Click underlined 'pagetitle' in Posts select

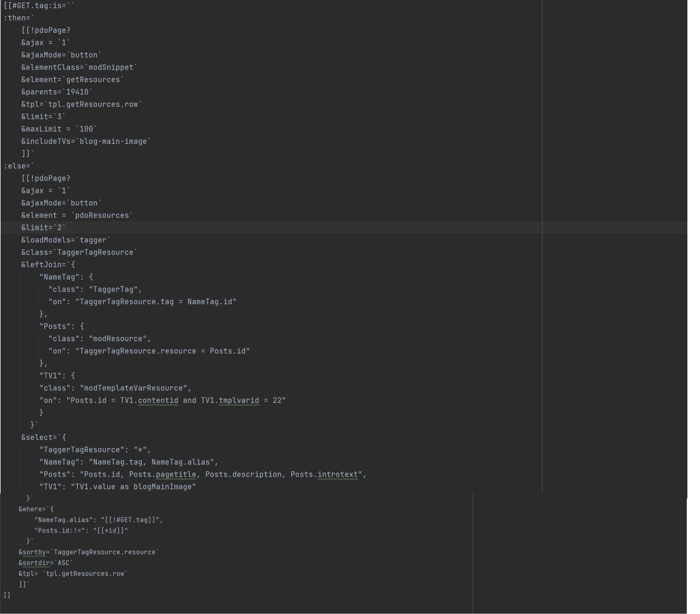(x=176, y=475)
